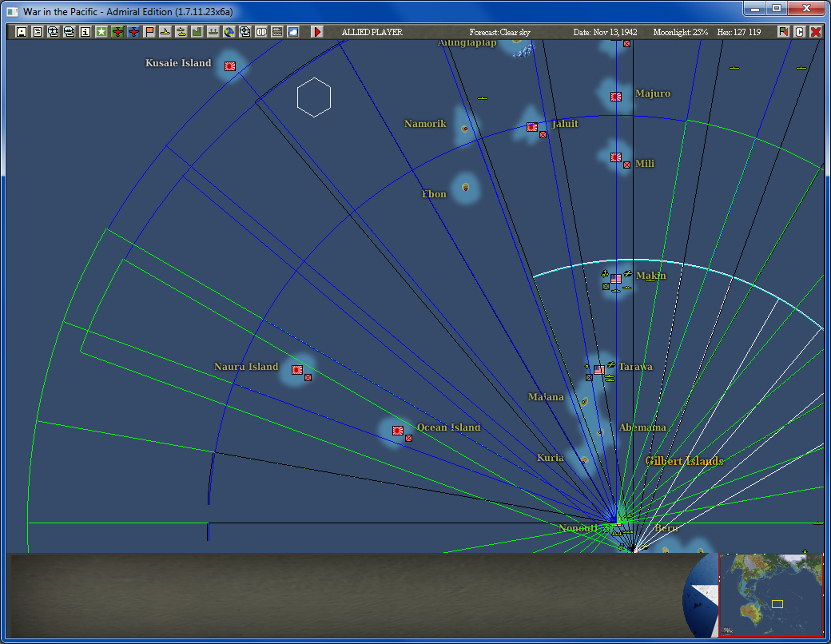Click the Maiana island dot

click(584, 402)
